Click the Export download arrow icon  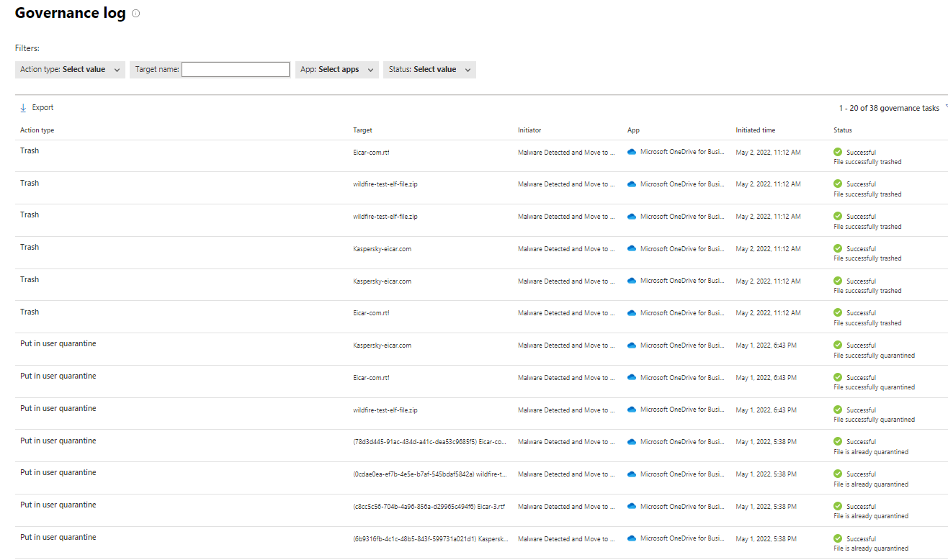pyautogui.click(x=23, y=108)
